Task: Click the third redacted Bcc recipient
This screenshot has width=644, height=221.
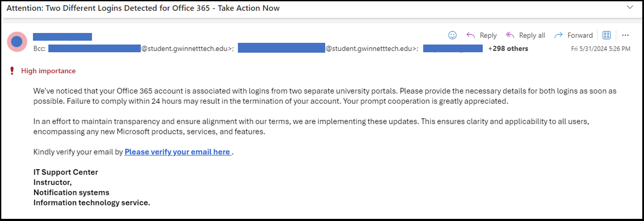Action: point(453,48)
